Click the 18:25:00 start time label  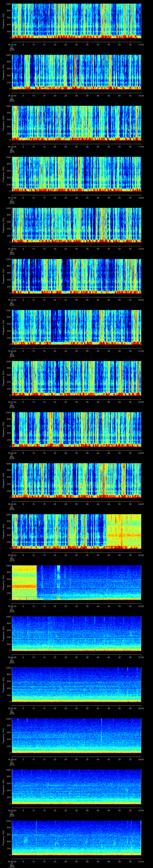click(12, 606)
